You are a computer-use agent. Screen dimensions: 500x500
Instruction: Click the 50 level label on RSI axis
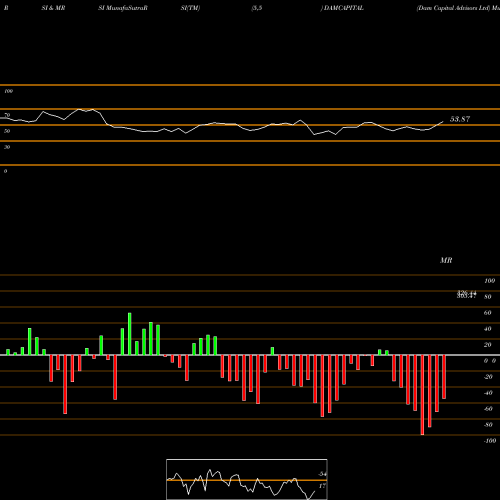coord(7,131)
